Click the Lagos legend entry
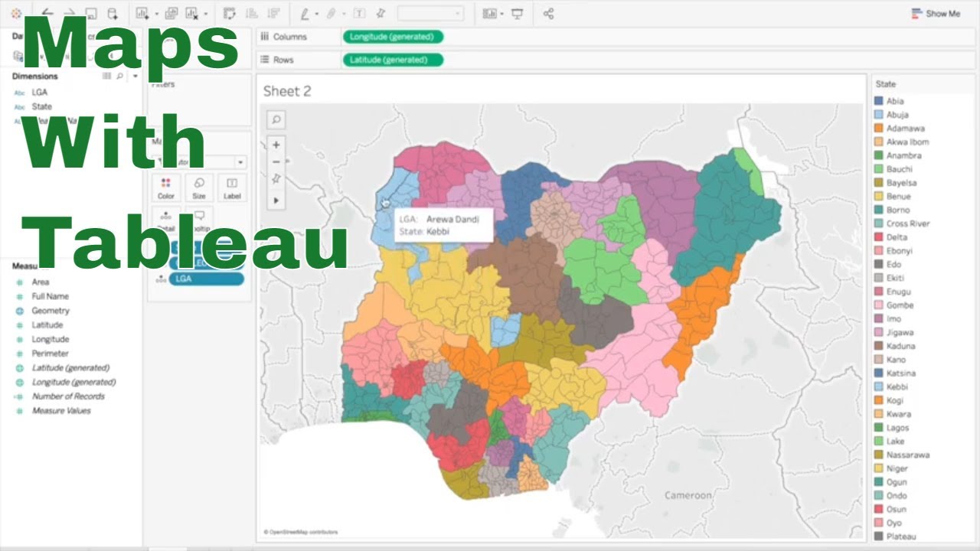Viewport: 980px width, 551px height. [x=897, y=428]
